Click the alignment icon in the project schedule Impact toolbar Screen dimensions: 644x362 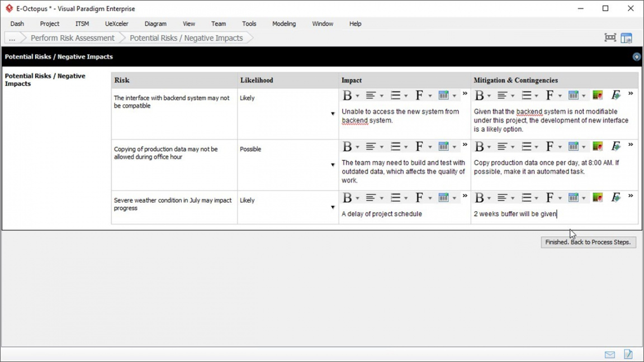pyautogui.click(x=371, y=198)
